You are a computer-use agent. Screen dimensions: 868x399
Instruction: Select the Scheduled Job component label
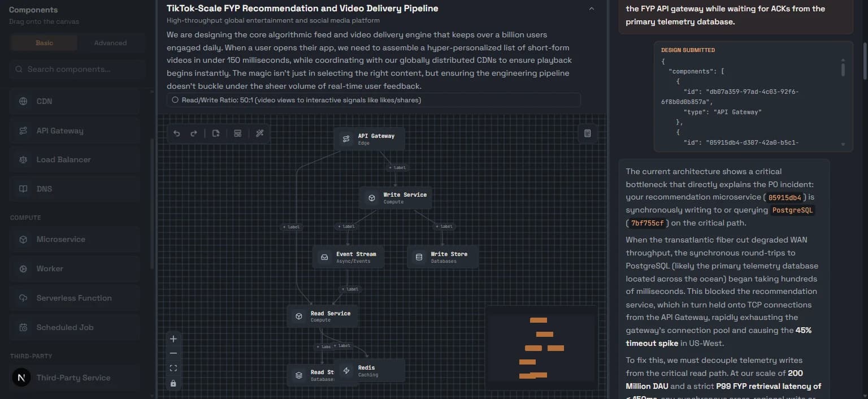[x=65, y=327]
